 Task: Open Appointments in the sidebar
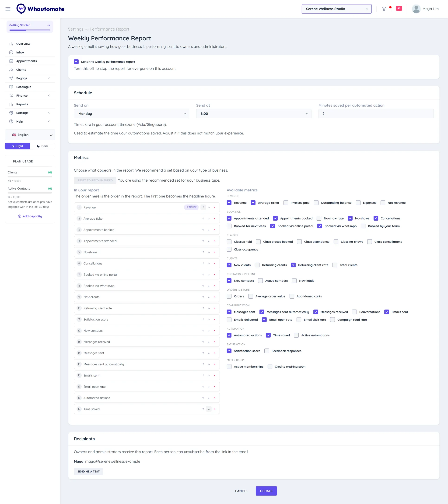(30, 61)
